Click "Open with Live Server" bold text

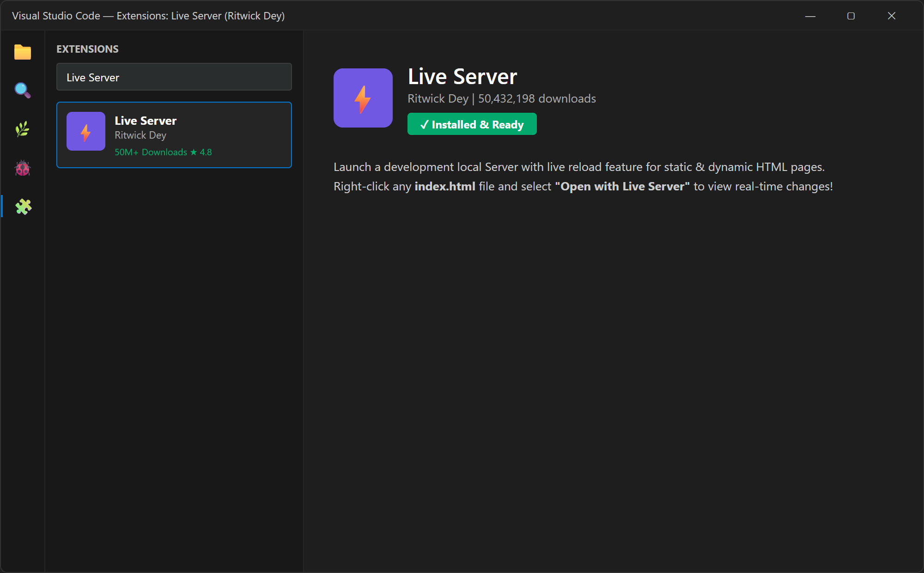coord(622,186)
